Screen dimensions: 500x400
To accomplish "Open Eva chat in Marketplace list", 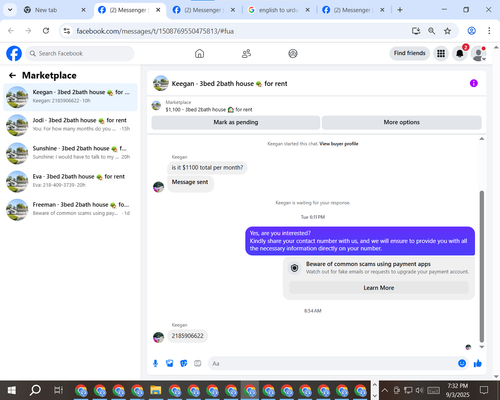I will [x=70, y=181].
